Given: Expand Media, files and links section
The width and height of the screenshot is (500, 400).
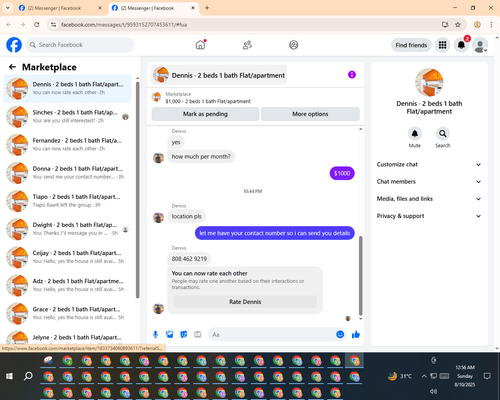Looking at the screenshot, I should (x=429, y=199).
